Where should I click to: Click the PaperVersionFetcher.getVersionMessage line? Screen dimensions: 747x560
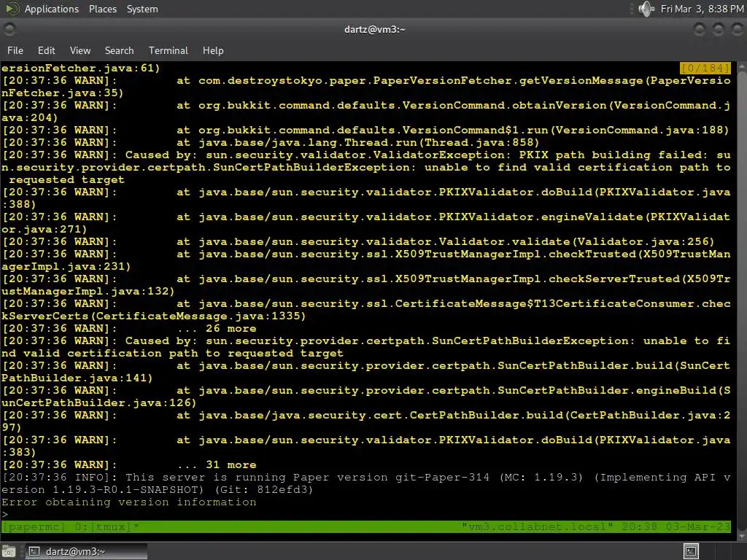(366, 87)
